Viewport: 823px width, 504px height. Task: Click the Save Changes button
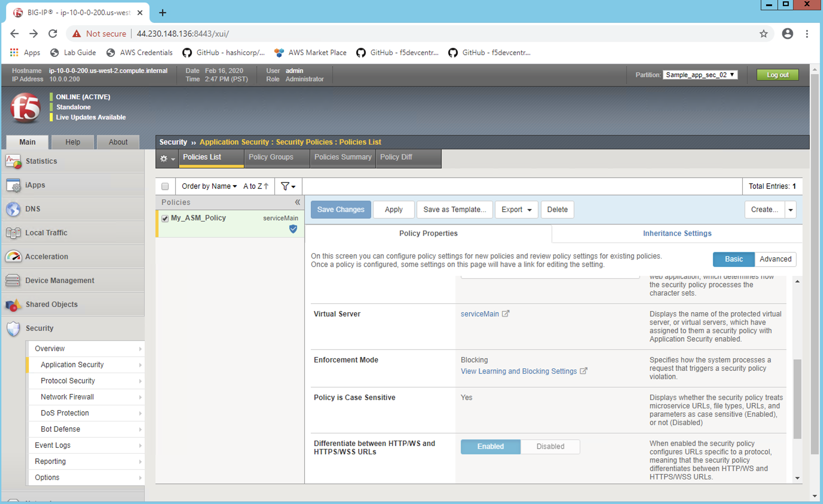coord(341,210)
